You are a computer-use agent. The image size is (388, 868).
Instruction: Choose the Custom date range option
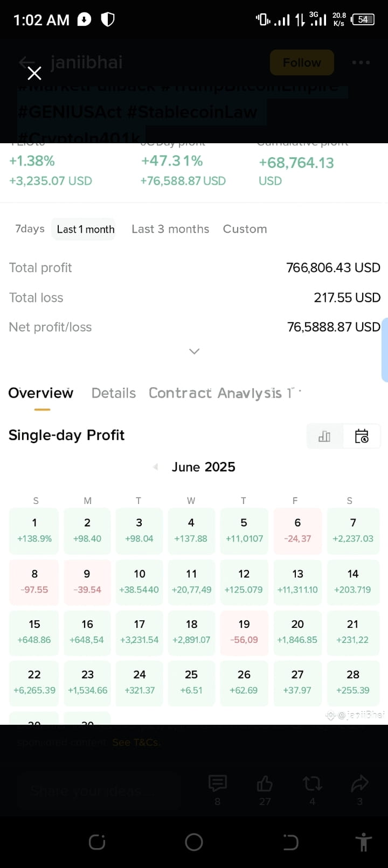tap(245, 229)
